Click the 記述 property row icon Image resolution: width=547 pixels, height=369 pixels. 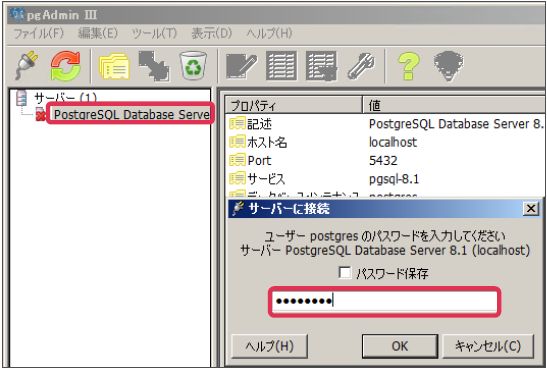[x=237, y=123]
